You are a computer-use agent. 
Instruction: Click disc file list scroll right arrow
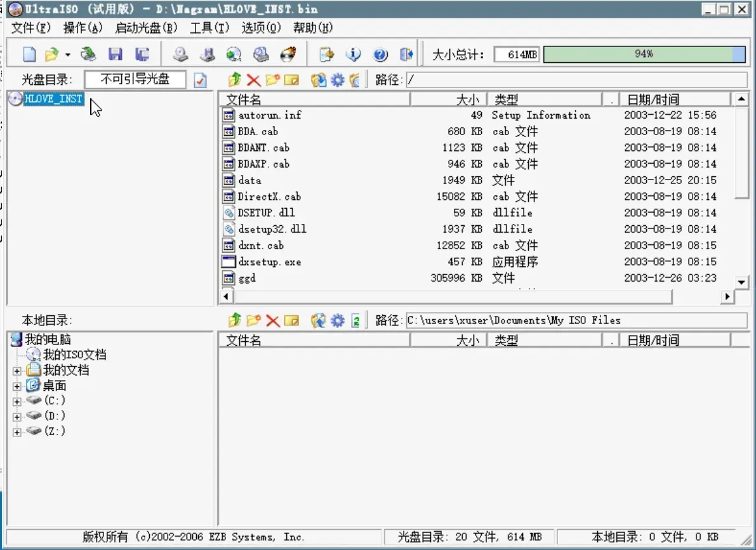point(727,296)
